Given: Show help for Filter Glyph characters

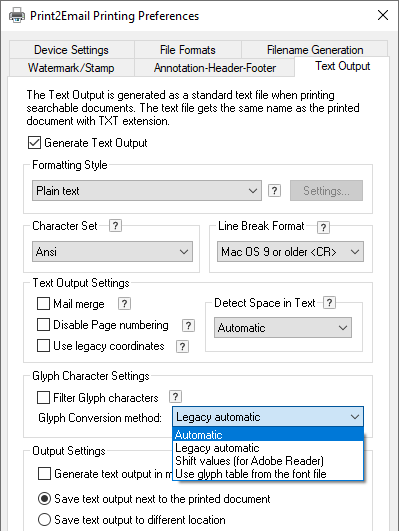Looking at the screenshot, I should 175,397.
